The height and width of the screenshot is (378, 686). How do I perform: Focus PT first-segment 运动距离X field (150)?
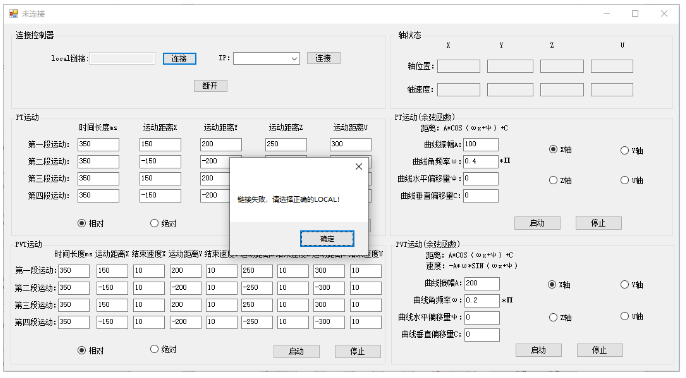(x=160, y=144)
